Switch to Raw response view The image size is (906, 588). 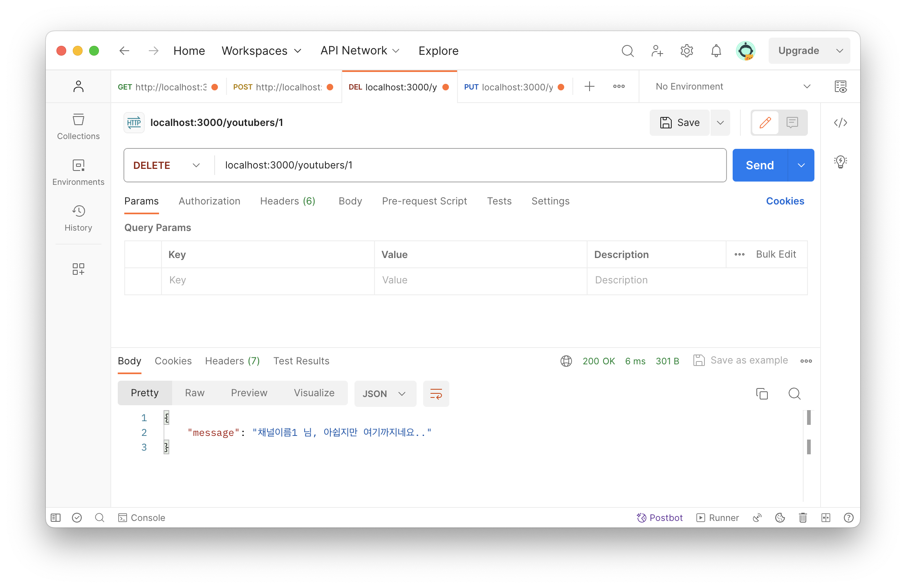(195, 393)
